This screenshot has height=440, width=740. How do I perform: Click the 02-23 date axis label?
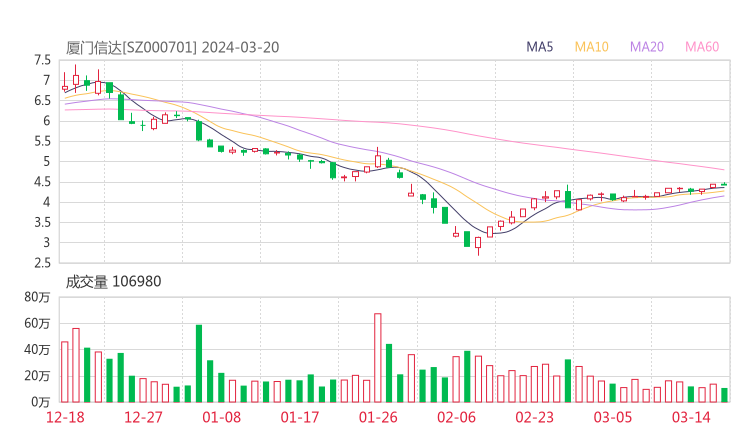click(535, 417)
